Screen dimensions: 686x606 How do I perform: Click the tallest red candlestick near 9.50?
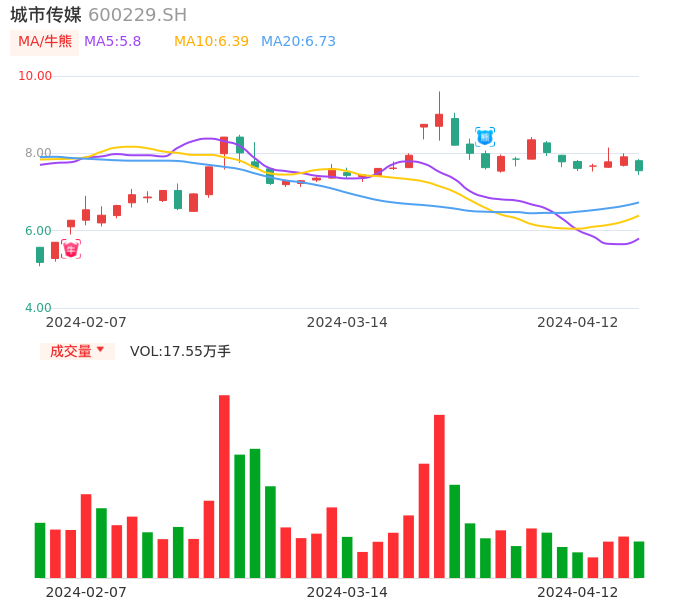click(439, 119)
